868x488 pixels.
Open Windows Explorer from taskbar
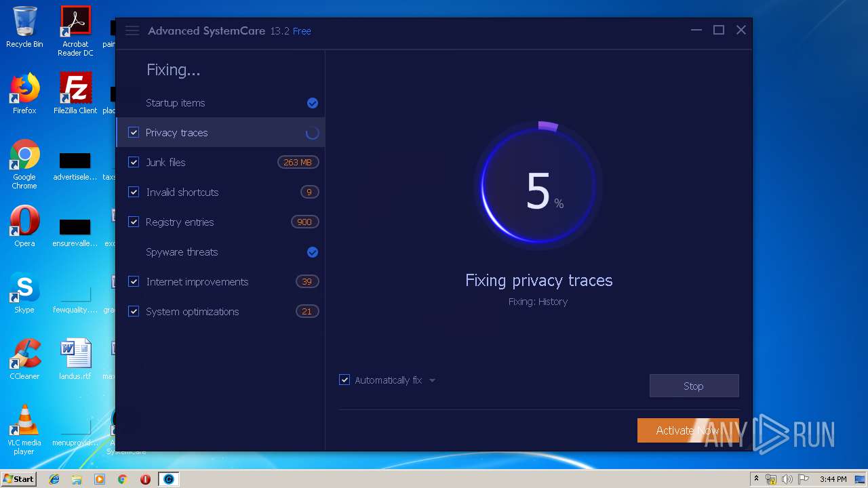coord(77,479)
